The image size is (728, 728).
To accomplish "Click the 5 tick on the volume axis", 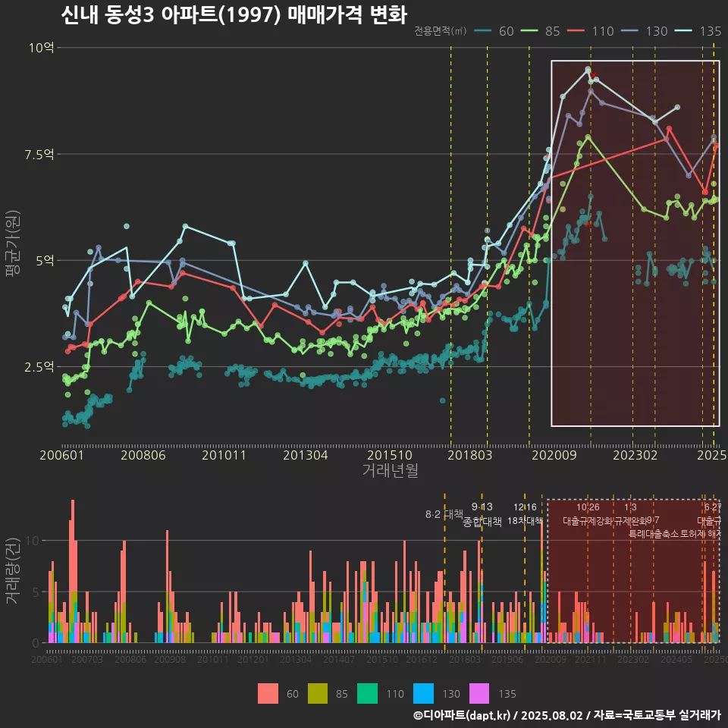I will coord(36,592).
